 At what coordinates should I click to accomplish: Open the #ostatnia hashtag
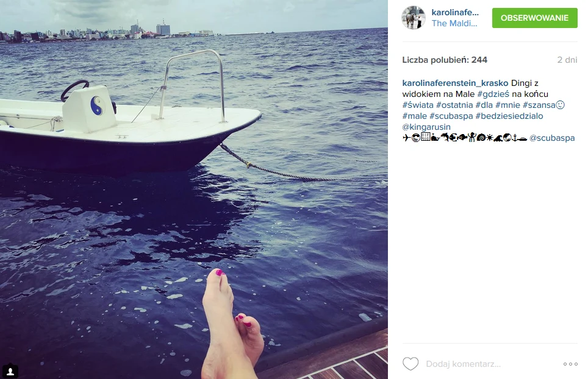tap(454, 105)
